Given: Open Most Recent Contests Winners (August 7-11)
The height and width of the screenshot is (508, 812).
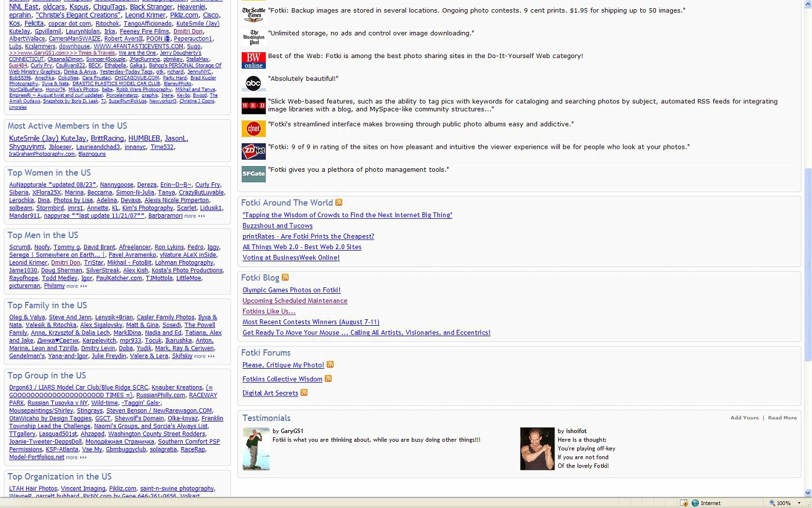Looking at the screenshot, I should [x=311, y=322].
